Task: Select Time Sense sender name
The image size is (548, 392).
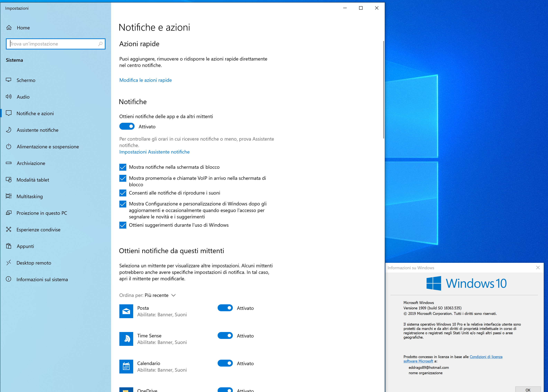Action: click(x=149, y=335)
